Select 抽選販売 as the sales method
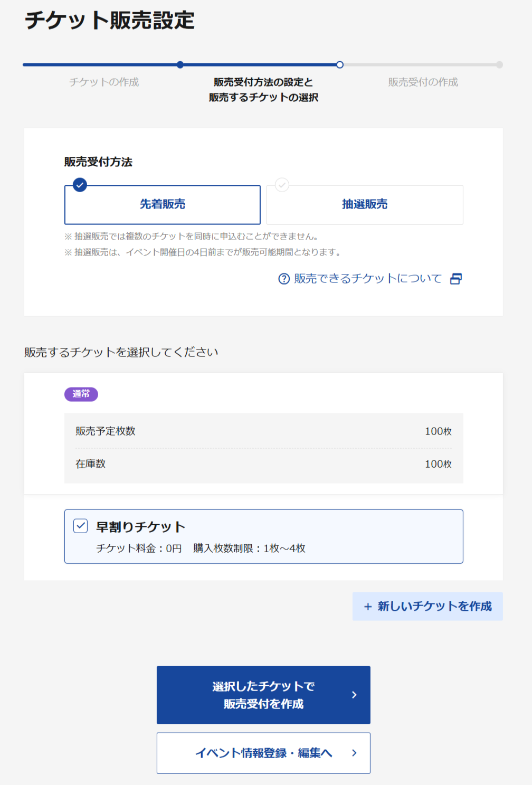Screen dimensions: 532x785 (x=364, y=205)
